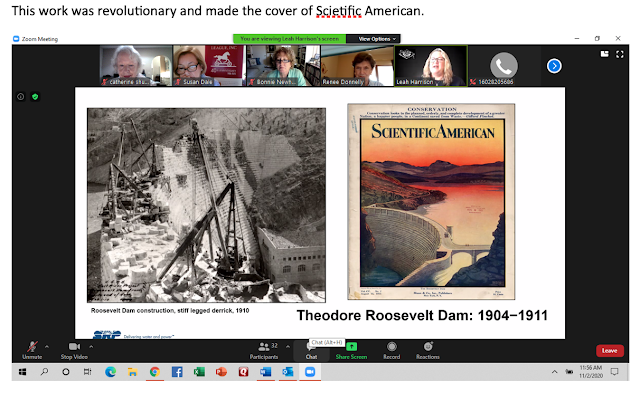Launch Microsoft Edge from taskbar

tap(110, 372)
